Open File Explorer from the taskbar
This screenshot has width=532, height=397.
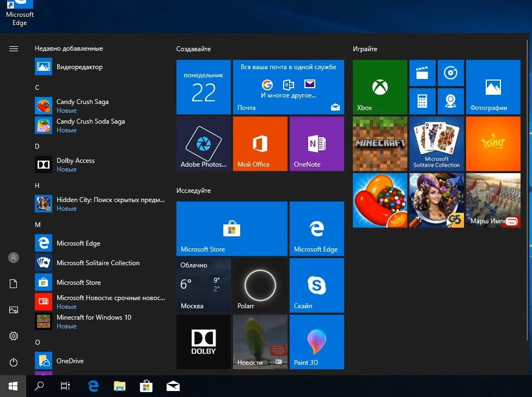point(119,386)
